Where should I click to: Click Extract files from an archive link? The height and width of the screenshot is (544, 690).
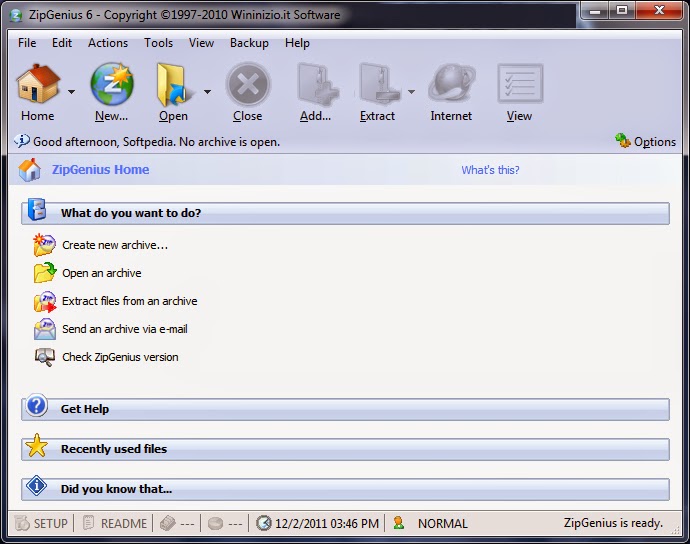[x=129, y=301]
